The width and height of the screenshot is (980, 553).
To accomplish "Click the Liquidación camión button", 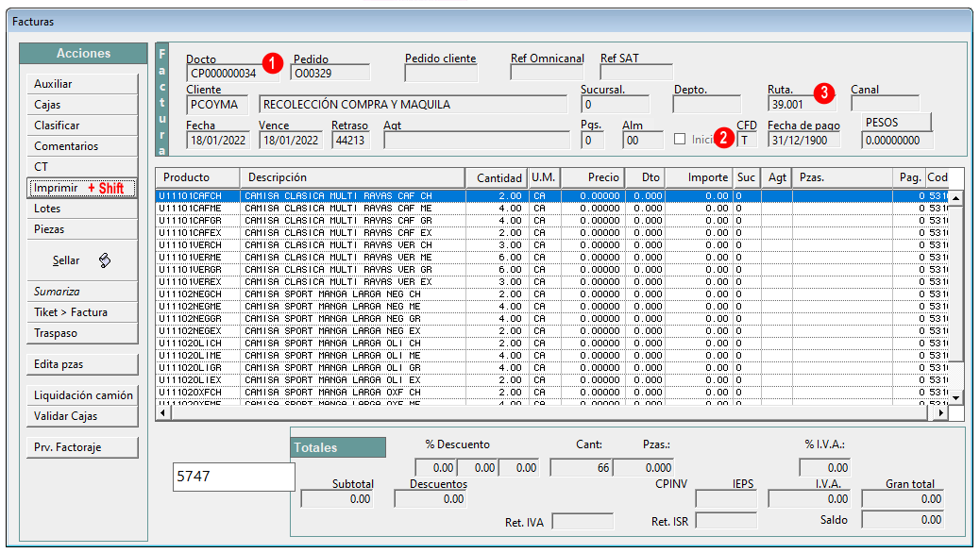I will tap(82, 395).
